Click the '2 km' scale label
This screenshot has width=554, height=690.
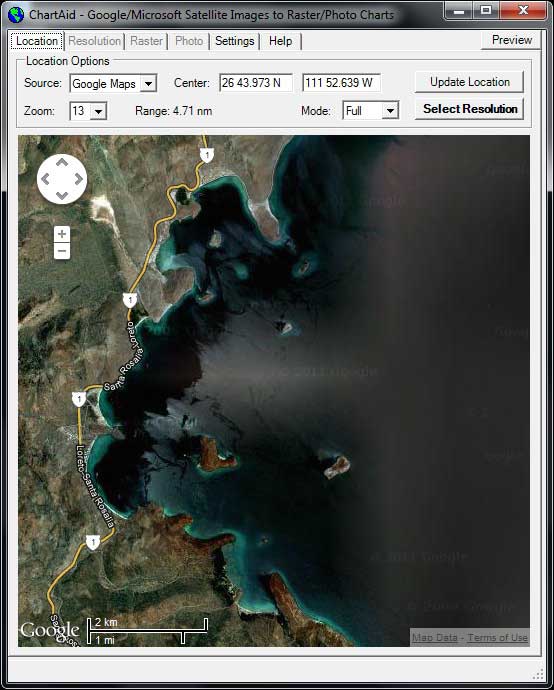(106, 622)
